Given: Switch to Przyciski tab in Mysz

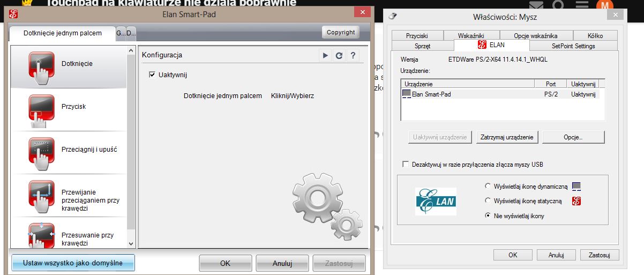Looking at the screenshot, I should pyautogui.click(x=417, y=36).
